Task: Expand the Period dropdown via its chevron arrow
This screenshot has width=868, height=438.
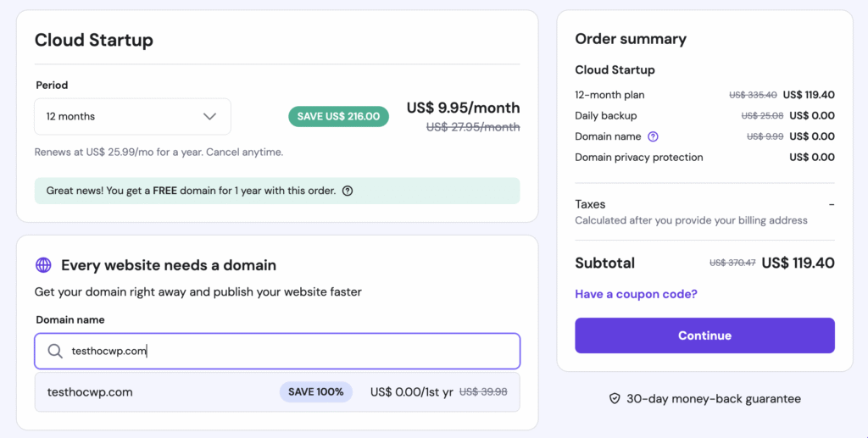Action: point(209,116)
